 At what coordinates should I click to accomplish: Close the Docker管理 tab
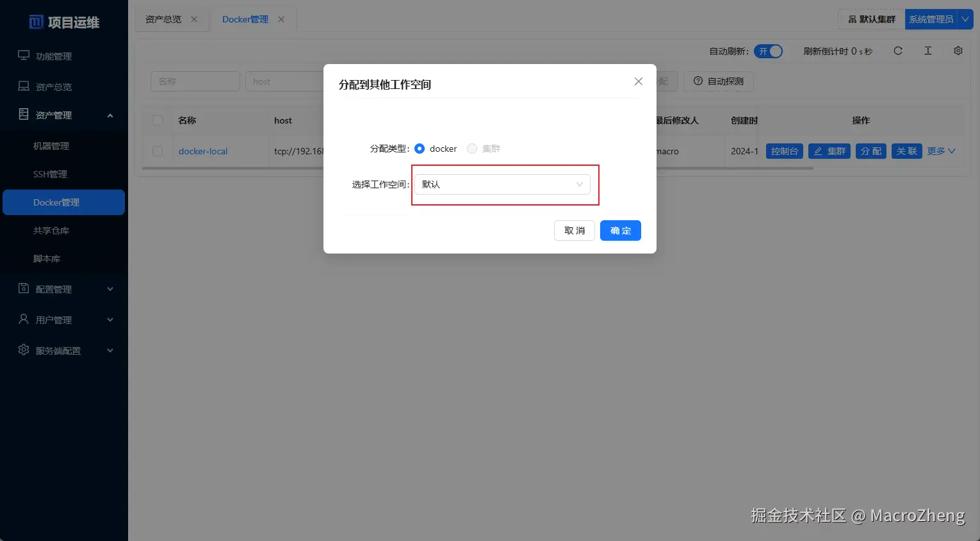point(281,19)
